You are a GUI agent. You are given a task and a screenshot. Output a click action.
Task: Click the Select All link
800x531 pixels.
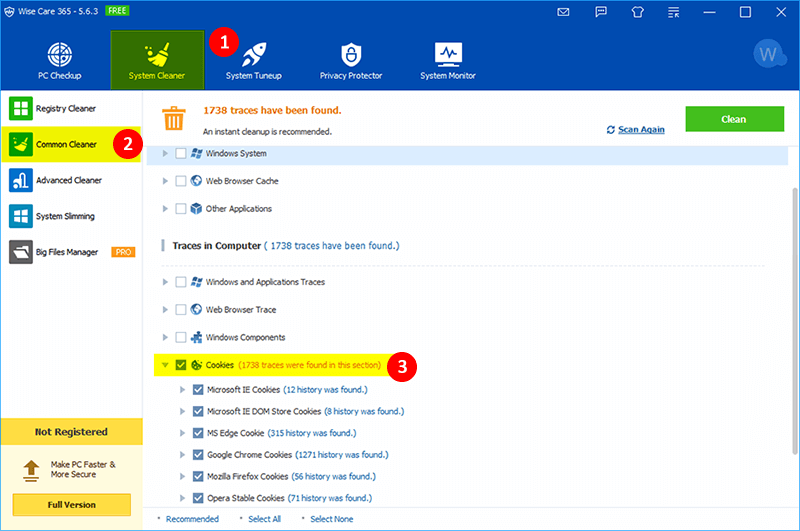tap(264, 519)
